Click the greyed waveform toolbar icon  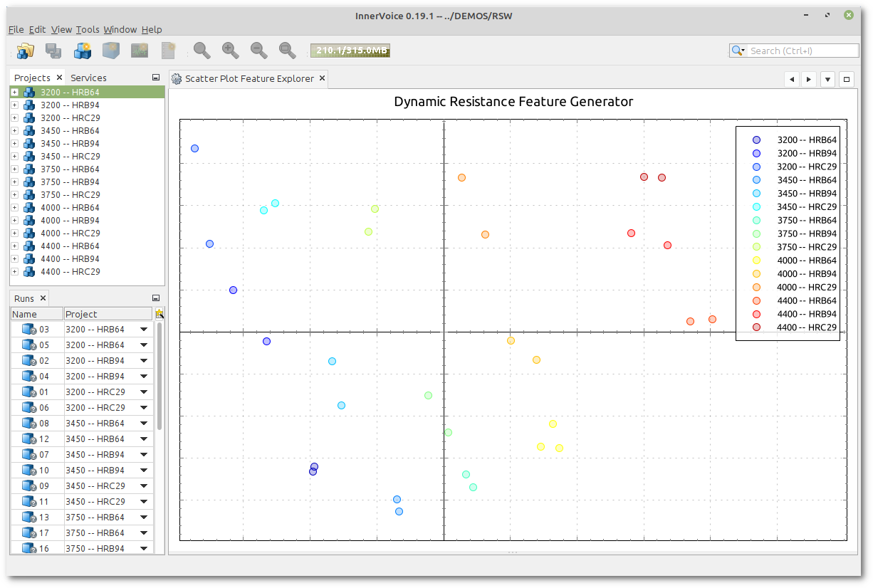click(140, 51)
